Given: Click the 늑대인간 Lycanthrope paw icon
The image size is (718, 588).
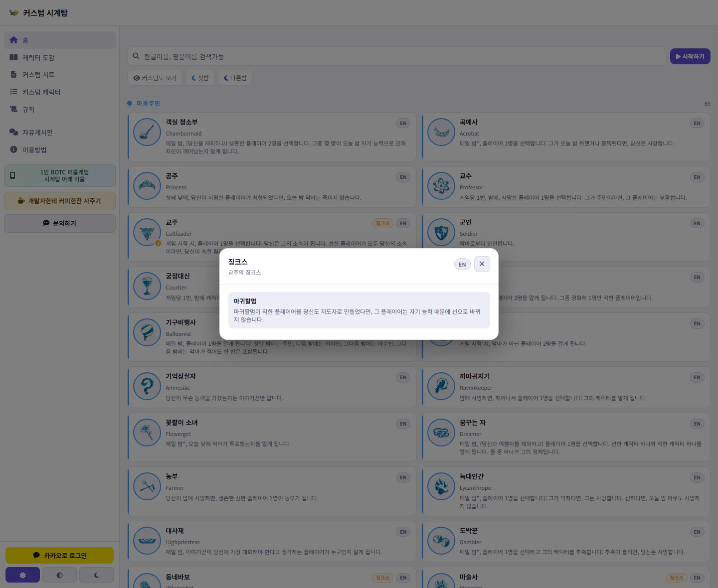Looking at the screenshot, I should (441, 486).
